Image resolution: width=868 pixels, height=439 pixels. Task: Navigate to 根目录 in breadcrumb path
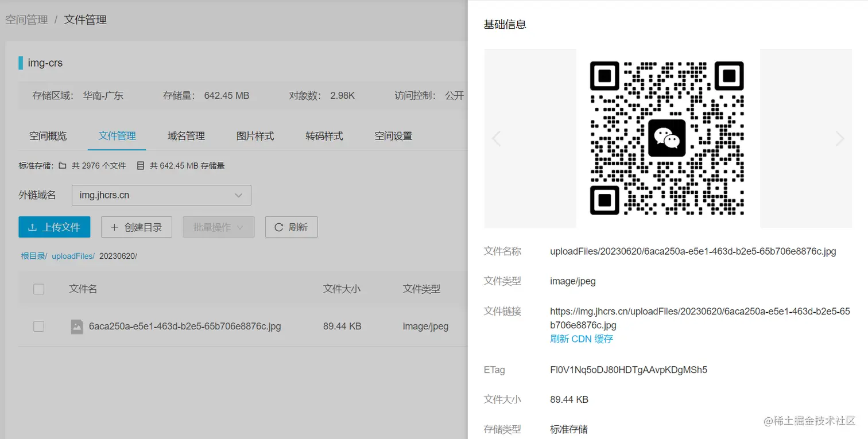click(34, 256)
